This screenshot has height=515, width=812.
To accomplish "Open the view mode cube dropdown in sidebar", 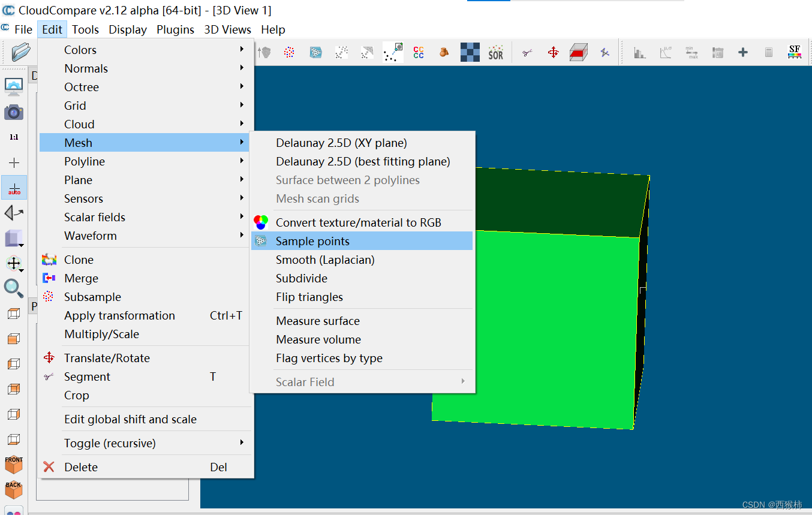I will point(14,239).
